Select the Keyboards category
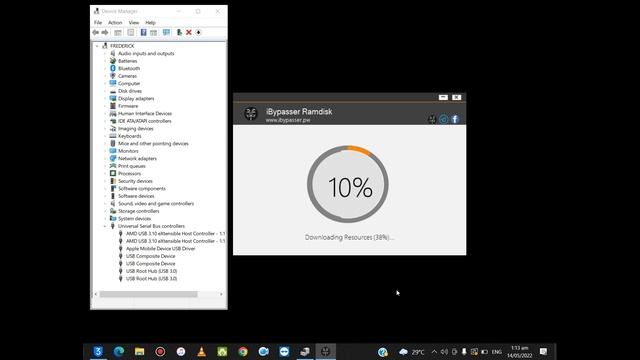This screenshot has height=360, width=640. pos(129,136)
